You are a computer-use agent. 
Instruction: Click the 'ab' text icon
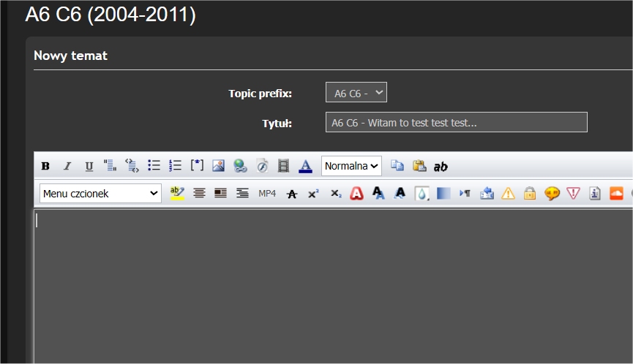tap(441, 167)
